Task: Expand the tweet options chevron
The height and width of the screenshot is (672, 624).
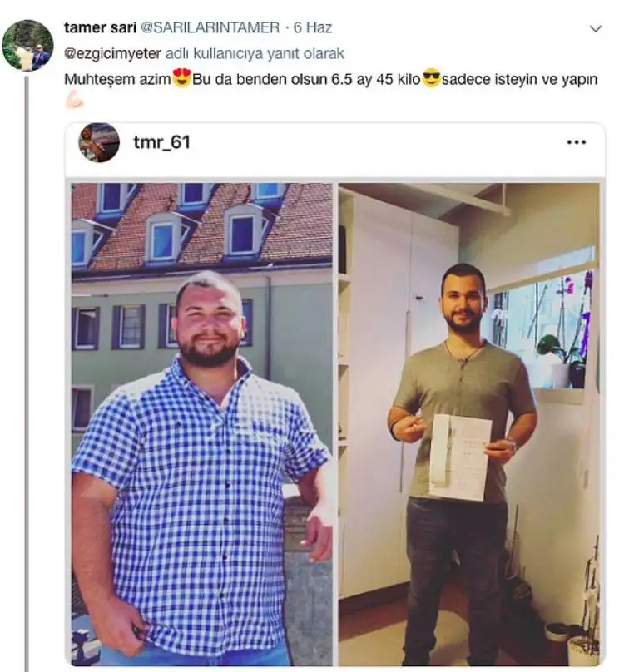Action: point(596,29)
